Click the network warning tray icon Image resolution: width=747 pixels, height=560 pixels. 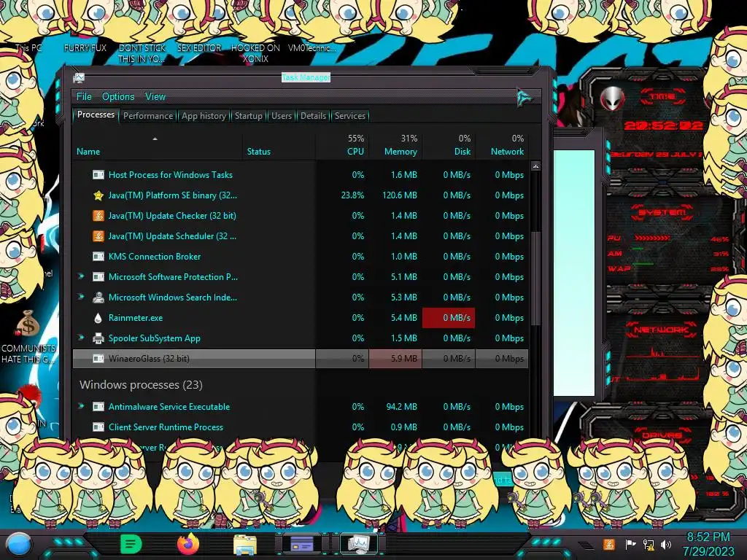pyautogui.click(x=649, y=544)
